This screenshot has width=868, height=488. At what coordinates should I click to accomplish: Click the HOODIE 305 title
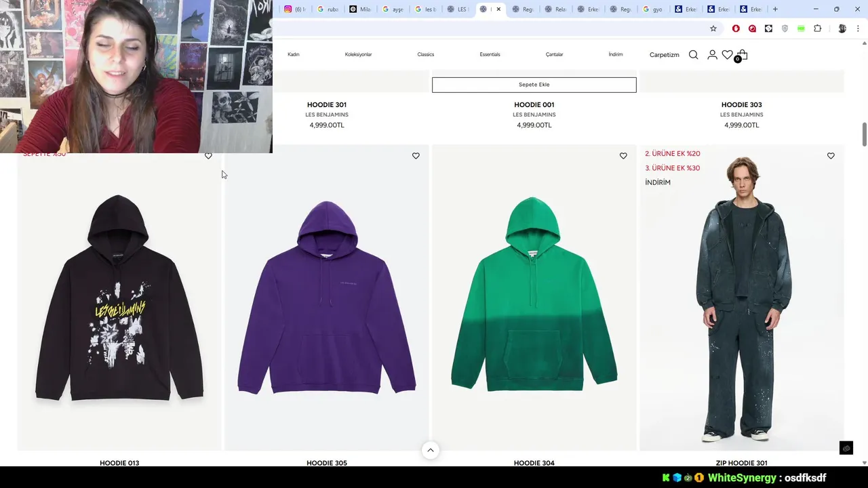click(x=327, y=463)
